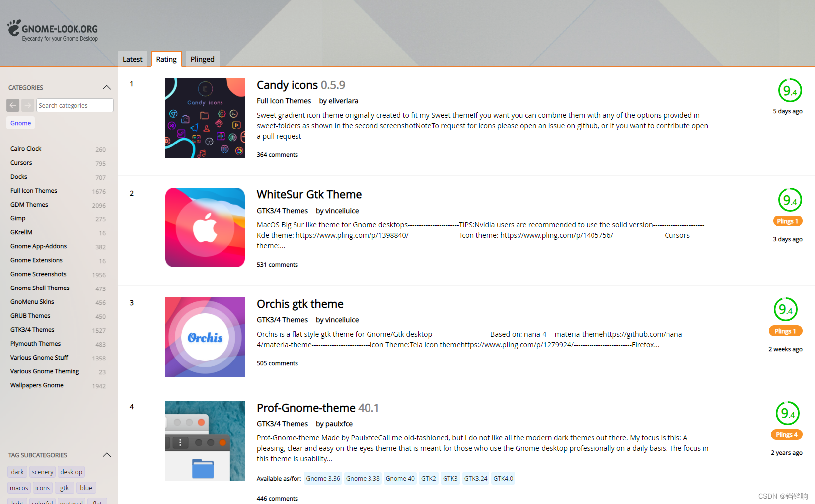Open Prof-Gnome-theme 40.1 title
815x504 pixels.
318,408
